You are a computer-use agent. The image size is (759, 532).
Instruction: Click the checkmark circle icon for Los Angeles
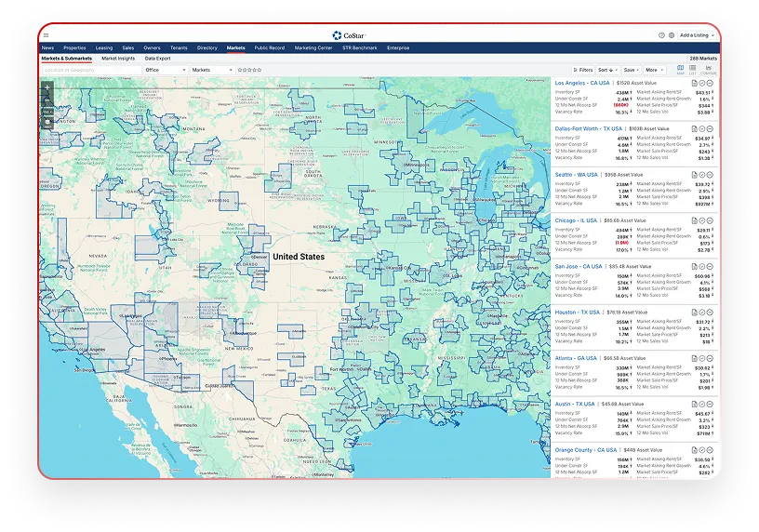702,84
